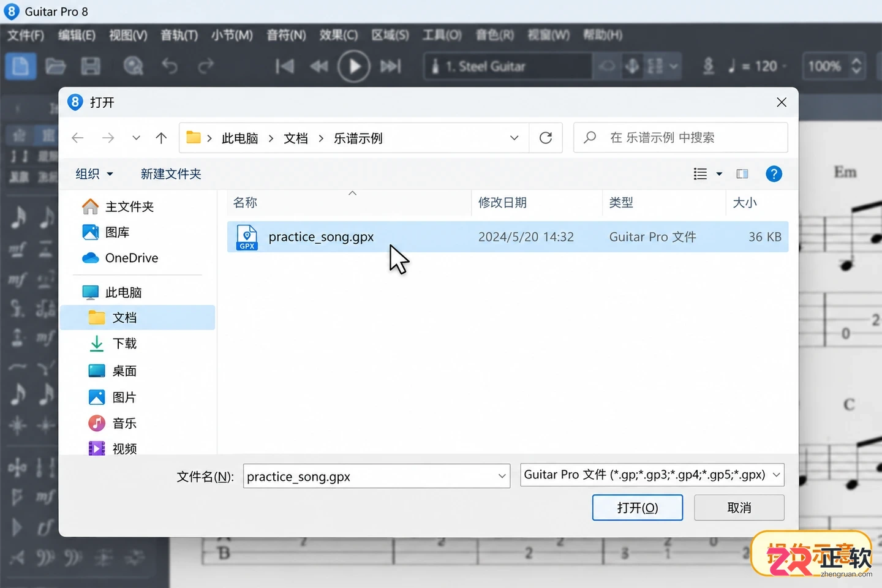Select OneDrive in the sidebar
This screenshot has height=588, width=882.
coord(120,258)
